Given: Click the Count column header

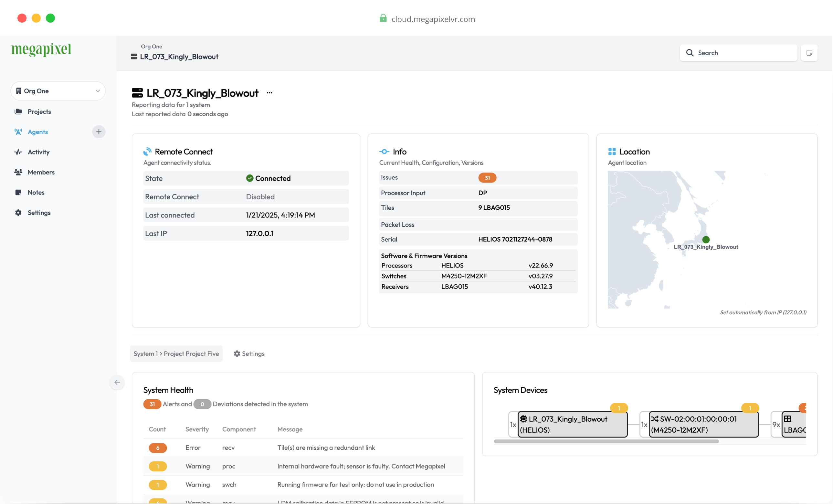Looking at the screenshot, I should click(157, 429).
